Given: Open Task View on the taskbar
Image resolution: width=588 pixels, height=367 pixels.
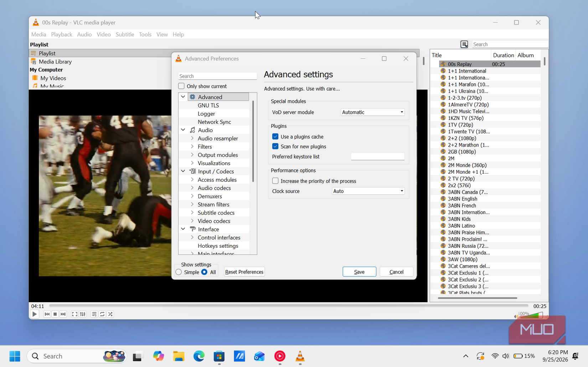Looking at the screenshot, I should pyautogui.click(x=137, y=356).
